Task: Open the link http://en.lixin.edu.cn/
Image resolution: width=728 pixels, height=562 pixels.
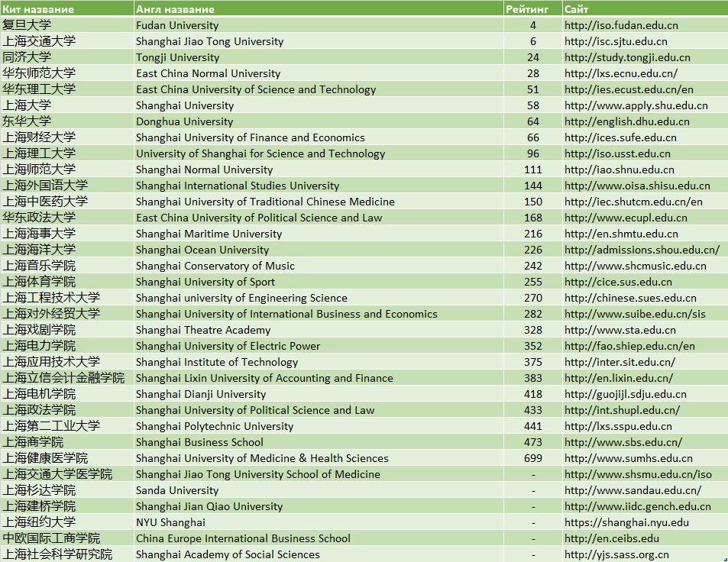Action: click(619, 378)
